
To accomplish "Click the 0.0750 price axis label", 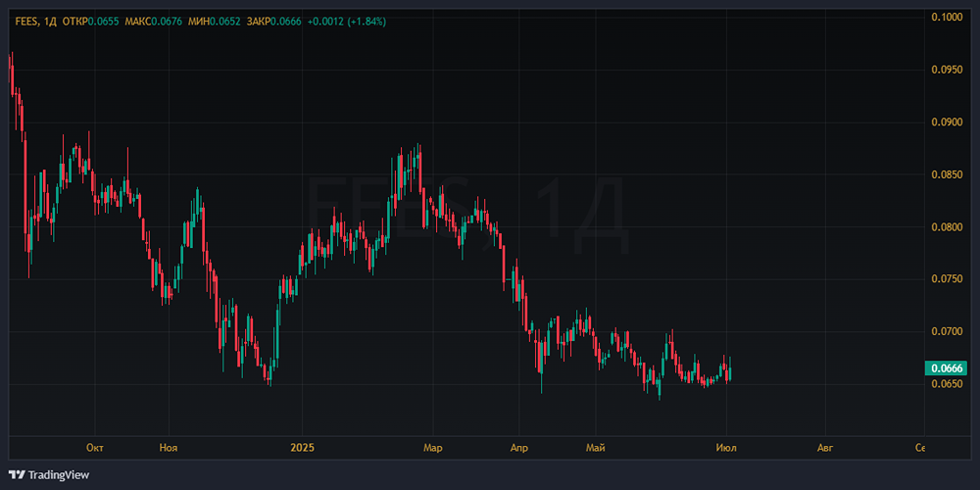I will 946,279.
